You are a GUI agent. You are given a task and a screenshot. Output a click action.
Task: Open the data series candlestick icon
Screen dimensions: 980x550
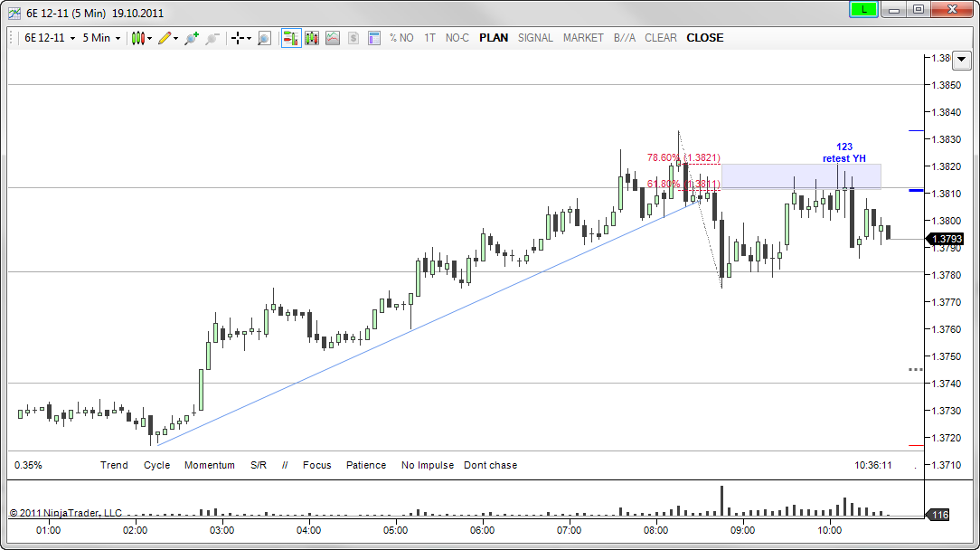312,38
